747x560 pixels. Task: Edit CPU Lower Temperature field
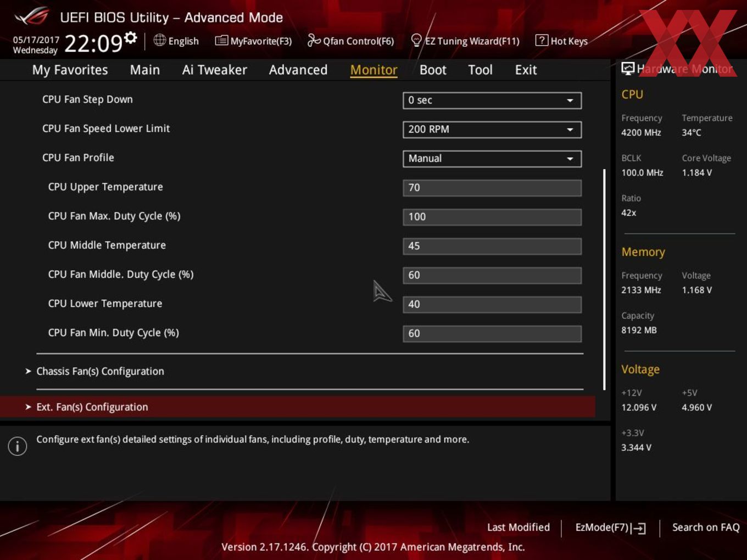[492, 304]
